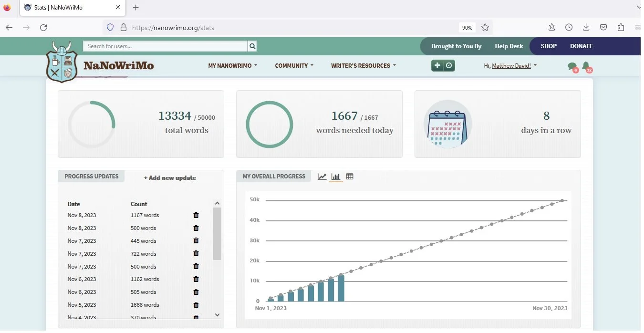Click the progress list scroll up arrow
The width and height of the screenshot is (644, 333).
pos(218,203)
